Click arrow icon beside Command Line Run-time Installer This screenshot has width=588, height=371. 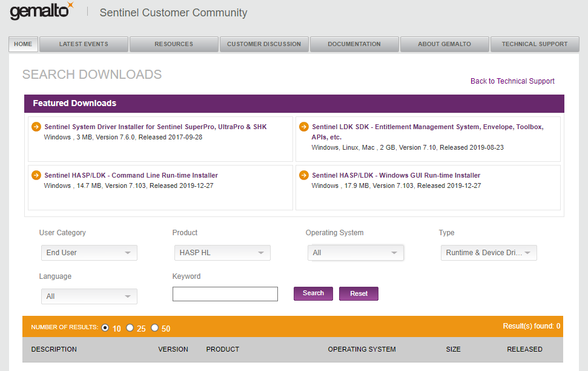(x=36, y=175)
